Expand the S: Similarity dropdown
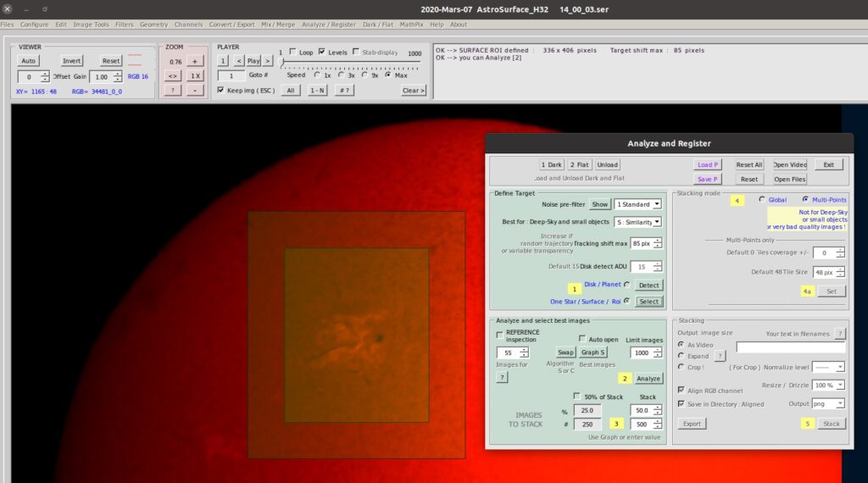Screen dimensions: 868x483 click(638, 222)
